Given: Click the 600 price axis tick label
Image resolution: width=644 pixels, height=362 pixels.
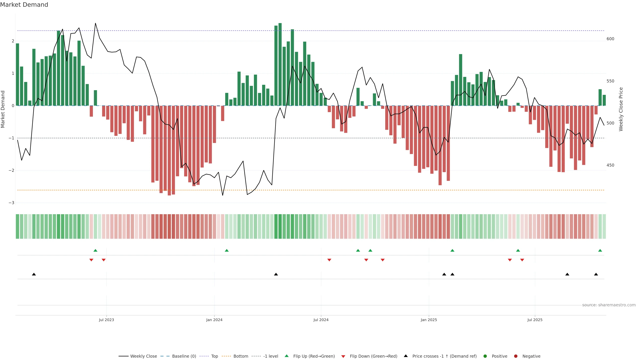Looking at the screenshot, I should point(610,39).
